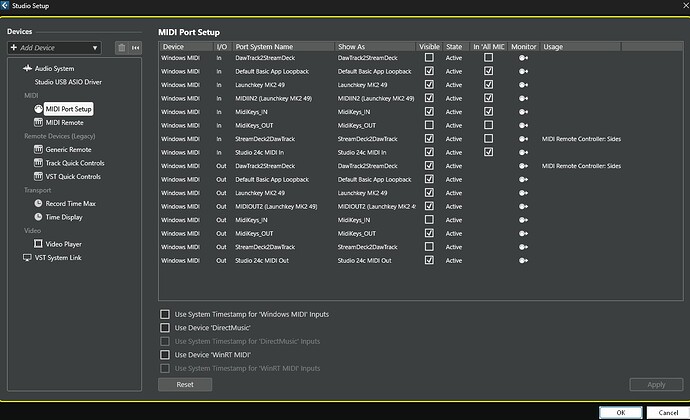Click the Apply button
This screenshot has height=420, width=690.
click(x=656, y=384)
